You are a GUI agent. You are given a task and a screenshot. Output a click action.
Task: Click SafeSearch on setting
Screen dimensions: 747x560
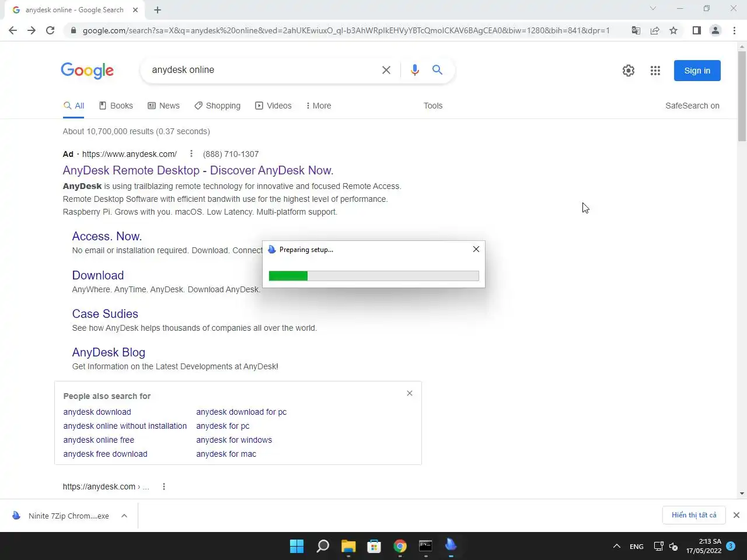[692, 106]
